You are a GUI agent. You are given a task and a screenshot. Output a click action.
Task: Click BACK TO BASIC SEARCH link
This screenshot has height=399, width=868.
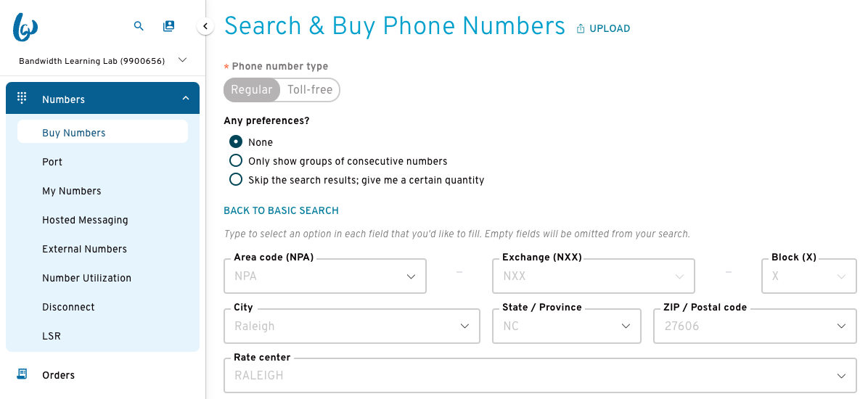pos(281,210)
